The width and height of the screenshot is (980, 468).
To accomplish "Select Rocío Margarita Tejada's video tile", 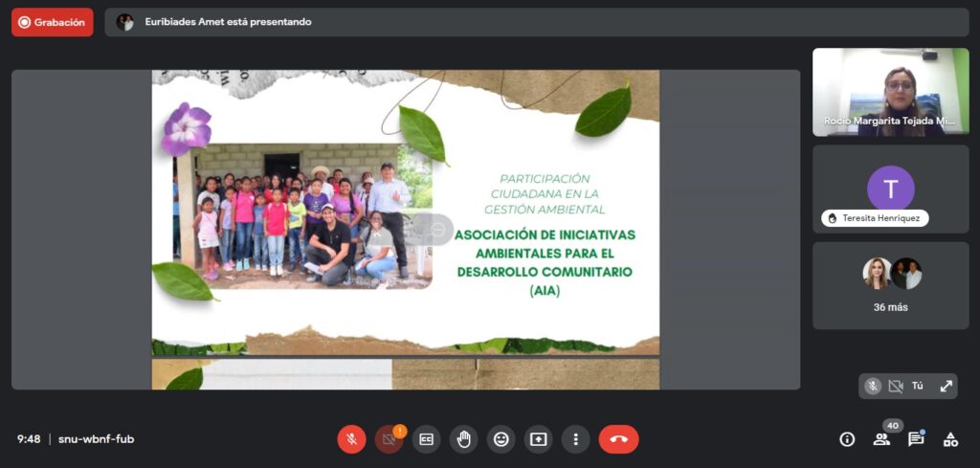I will tap(890, 92).
